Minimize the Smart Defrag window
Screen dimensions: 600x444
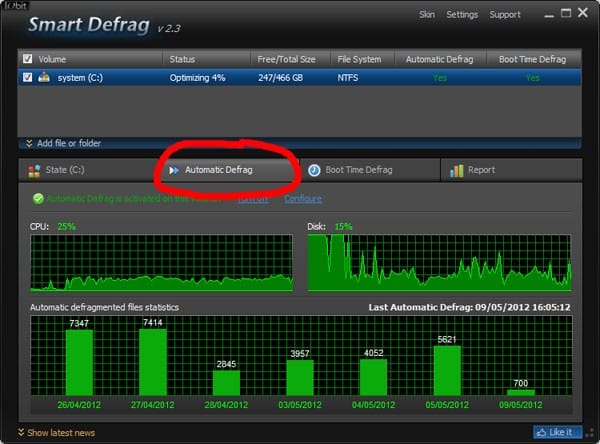point(549,15)
